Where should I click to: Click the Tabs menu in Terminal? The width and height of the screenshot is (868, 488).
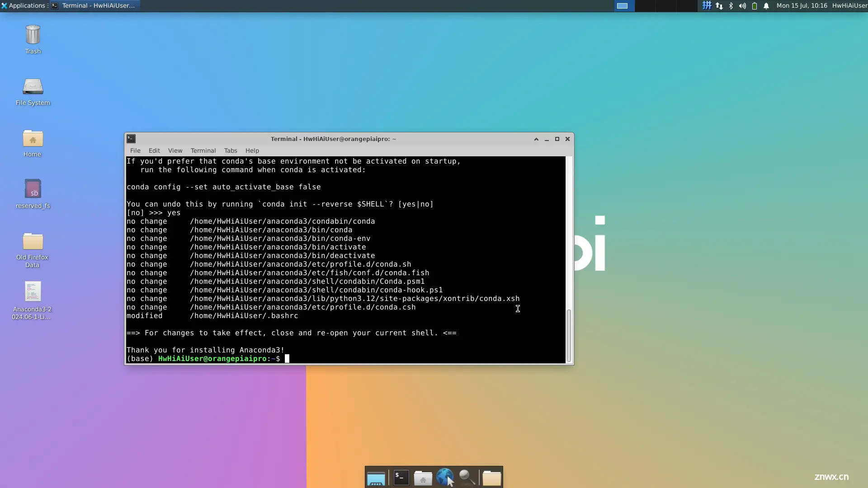pos(231,150)
